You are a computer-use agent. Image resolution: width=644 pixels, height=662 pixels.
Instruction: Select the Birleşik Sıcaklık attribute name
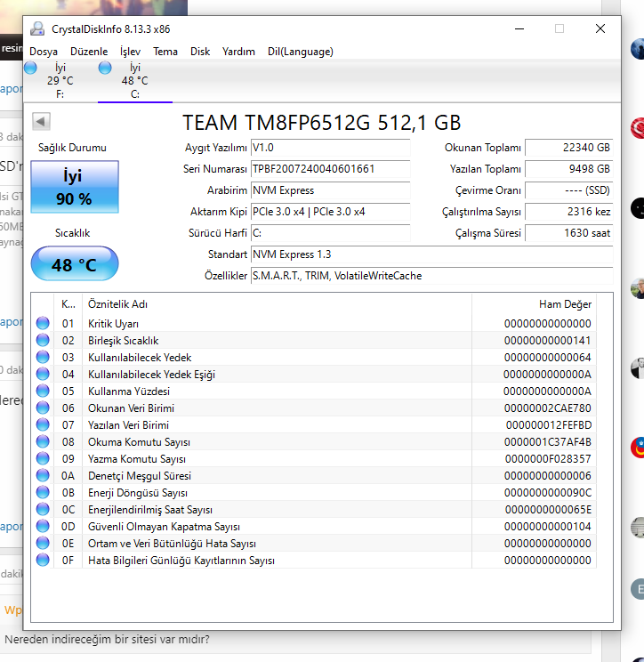point(124,341)
